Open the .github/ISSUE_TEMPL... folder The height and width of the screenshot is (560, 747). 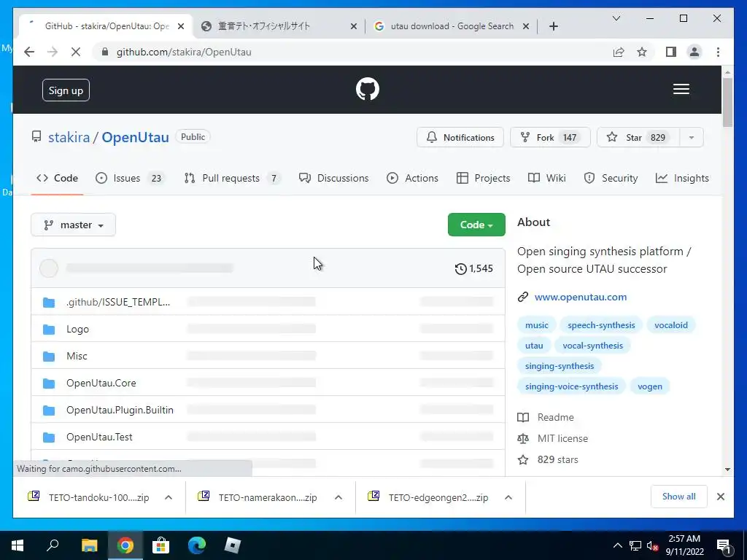pyautogui.click(x=117, y=302)
